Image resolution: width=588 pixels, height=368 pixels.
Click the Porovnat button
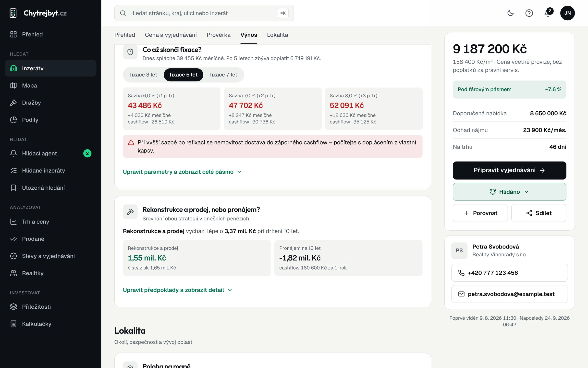(x=480, y=213)
